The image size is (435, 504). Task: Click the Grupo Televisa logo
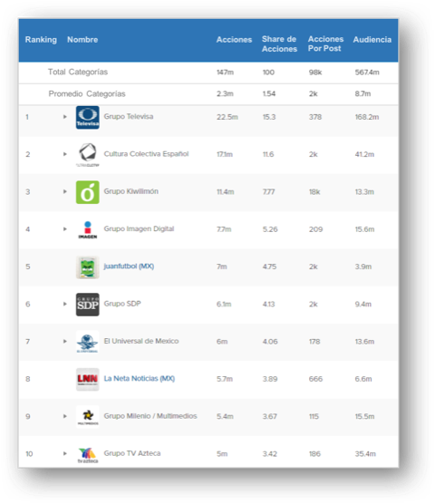(x=87, y=117)
